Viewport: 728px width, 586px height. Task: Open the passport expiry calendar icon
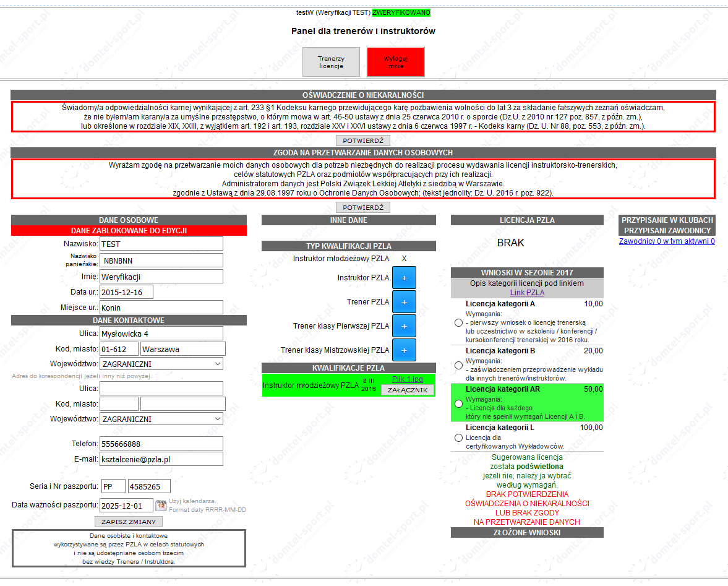[161, 505]
